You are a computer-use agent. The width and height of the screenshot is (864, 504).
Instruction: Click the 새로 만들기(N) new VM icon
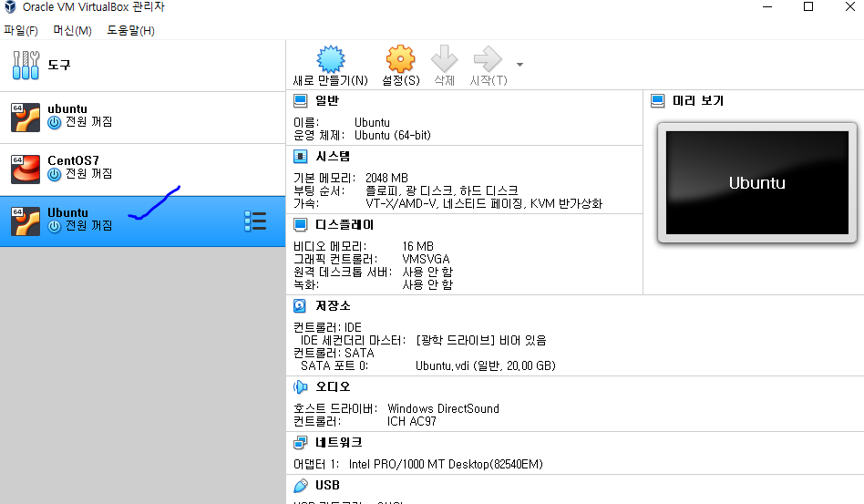pos(331,59)
